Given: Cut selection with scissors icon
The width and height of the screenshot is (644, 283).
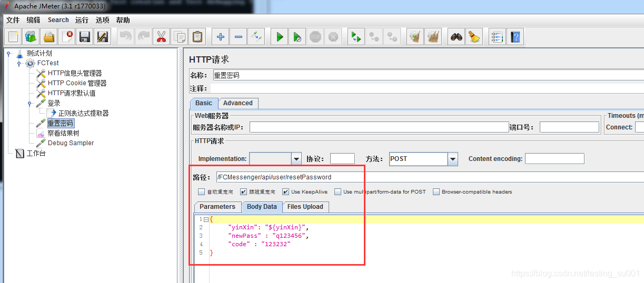Looking at the screenshot, I should point(162,37).
